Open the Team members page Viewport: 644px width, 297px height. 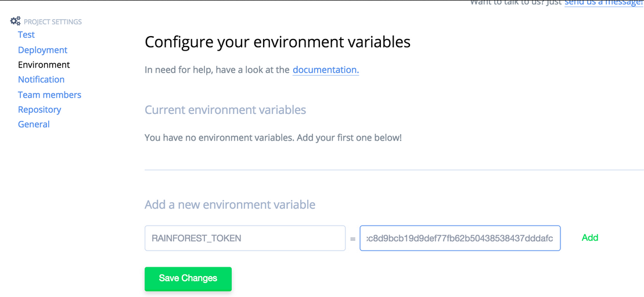pos(50,95)
